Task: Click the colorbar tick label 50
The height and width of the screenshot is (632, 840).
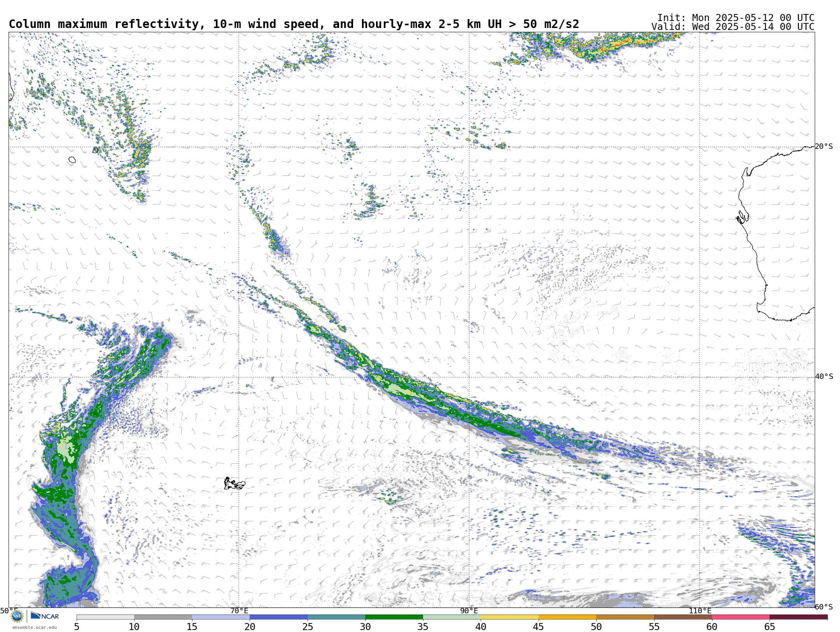Action: click(x=596, y=627)
